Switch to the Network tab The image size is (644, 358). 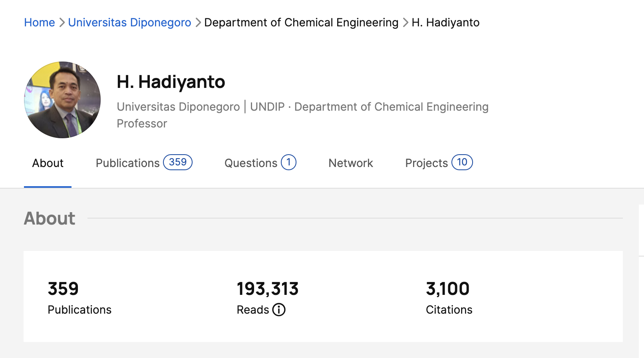351,163
